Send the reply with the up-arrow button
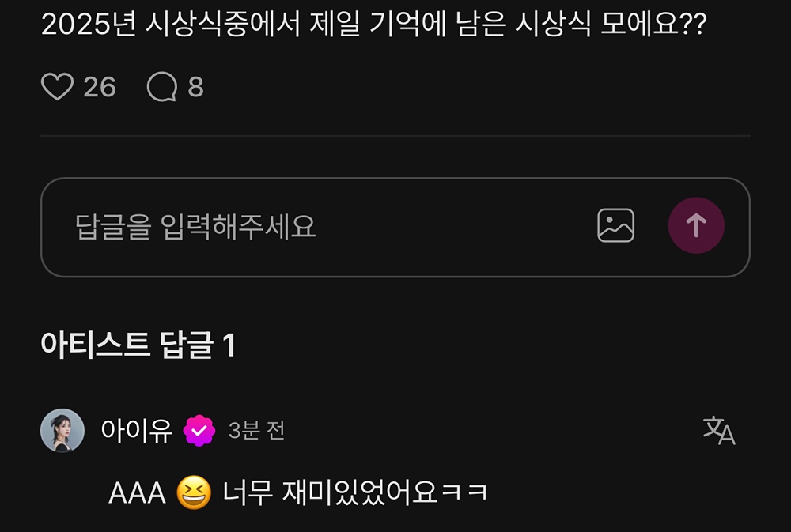Screen dimensions: 791x532 point(696,225)
